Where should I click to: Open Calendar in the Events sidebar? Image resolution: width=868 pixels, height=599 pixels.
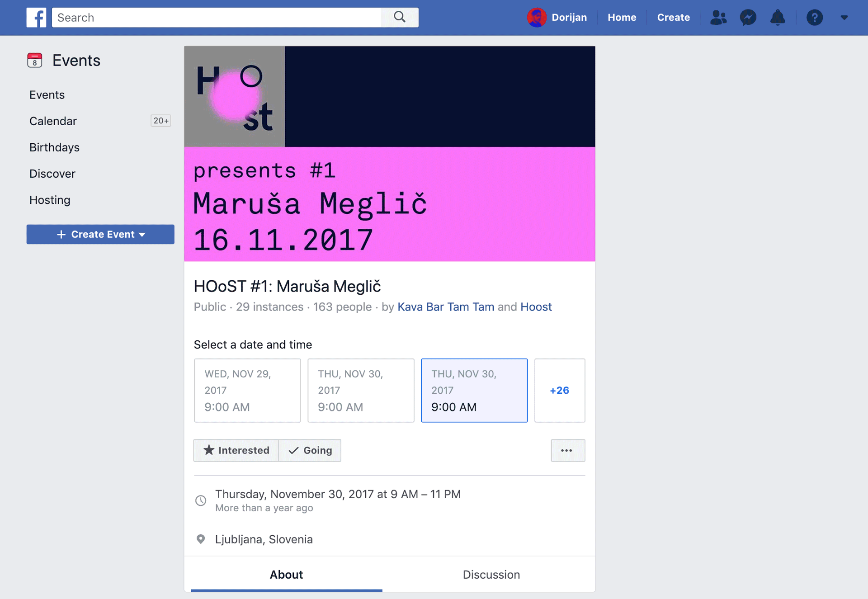pyautogui.click(x=53, y=121)
